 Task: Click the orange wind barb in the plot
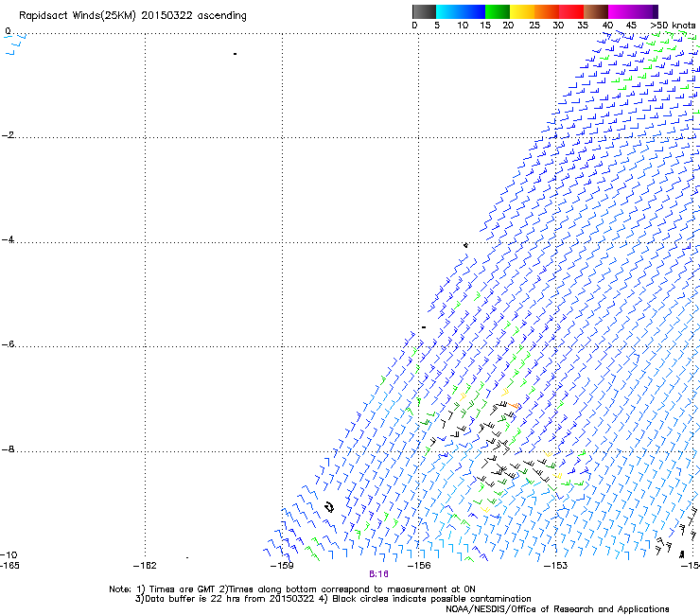tap(514, 406)
